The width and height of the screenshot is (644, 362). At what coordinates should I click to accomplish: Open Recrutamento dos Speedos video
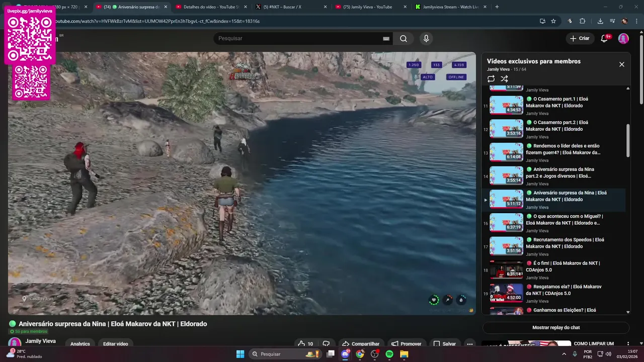coord(553,246)
